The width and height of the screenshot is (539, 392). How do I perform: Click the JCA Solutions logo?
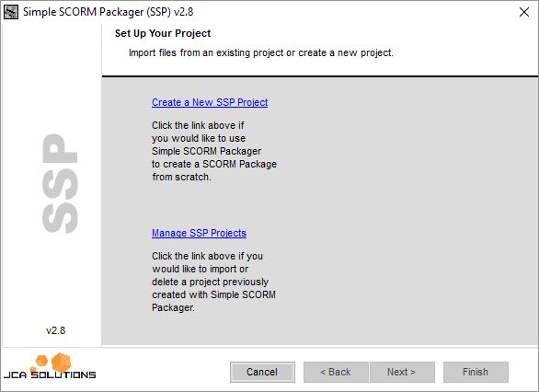(50, 366)
